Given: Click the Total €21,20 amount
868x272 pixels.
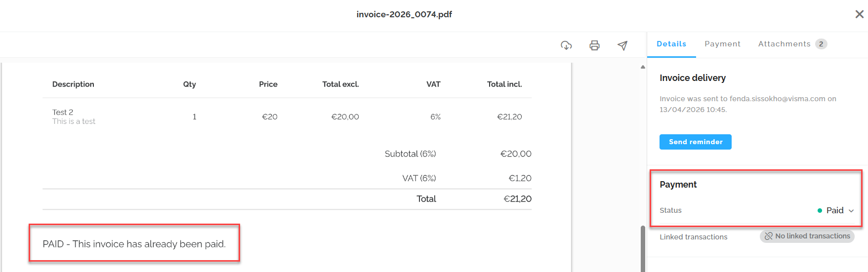Looking at the screenshot, I should tap(517, 199).
